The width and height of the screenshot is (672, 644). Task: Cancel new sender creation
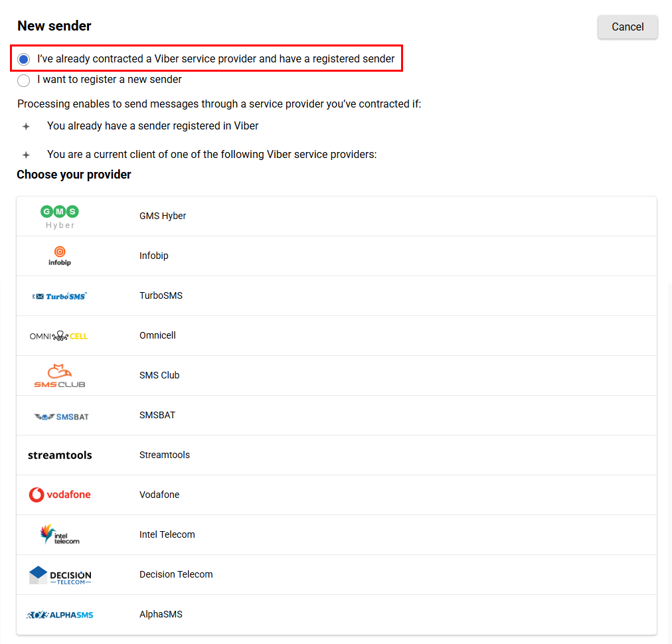[x=628, y=27]
